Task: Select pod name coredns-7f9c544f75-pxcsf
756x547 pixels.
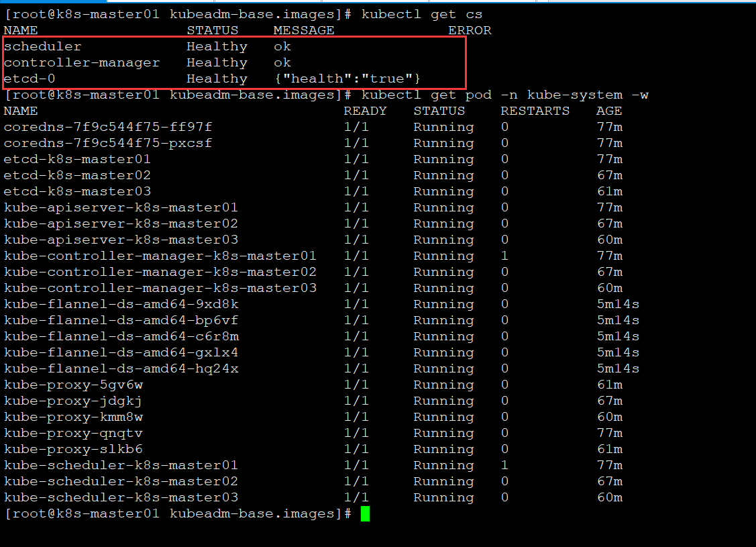Action: point(108,143)
